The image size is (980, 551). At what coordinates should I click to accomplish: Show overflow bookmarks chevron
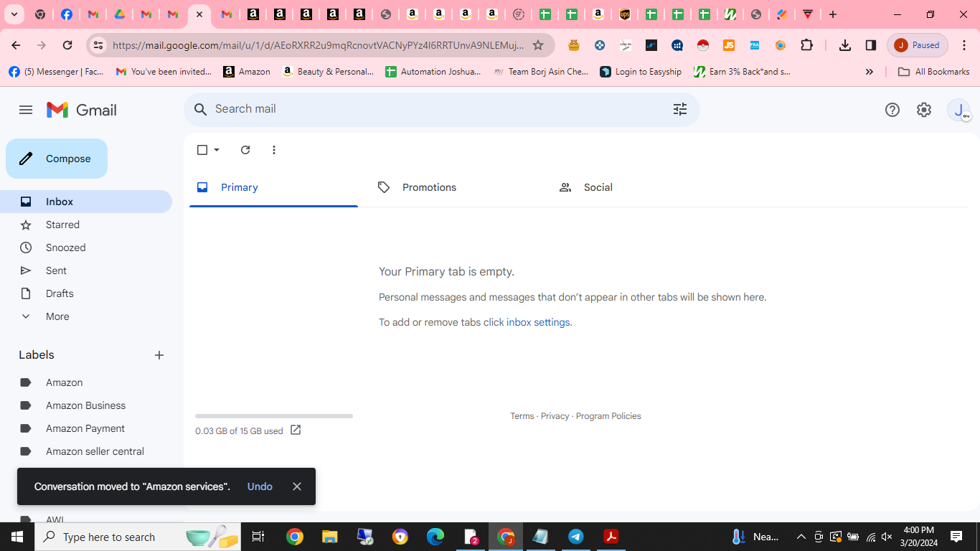tap(870, 72)
